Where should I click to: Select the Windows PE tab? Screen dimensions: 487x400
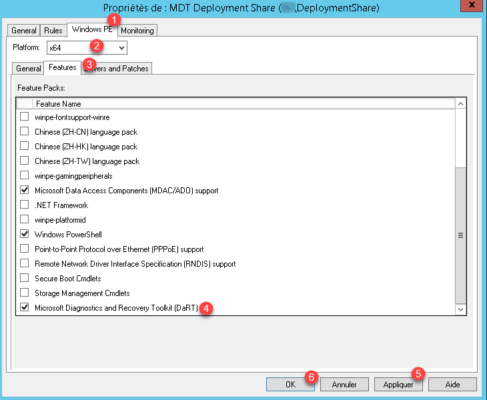click(x=92, y=29)
